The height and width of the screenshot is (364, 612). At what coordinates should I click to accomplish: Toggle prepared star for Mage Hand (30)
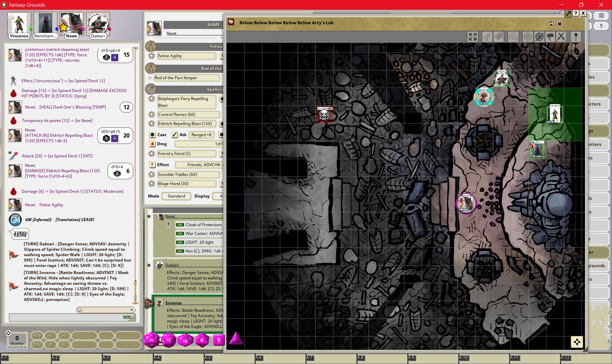pyautogui.click(x=152, y=184)
